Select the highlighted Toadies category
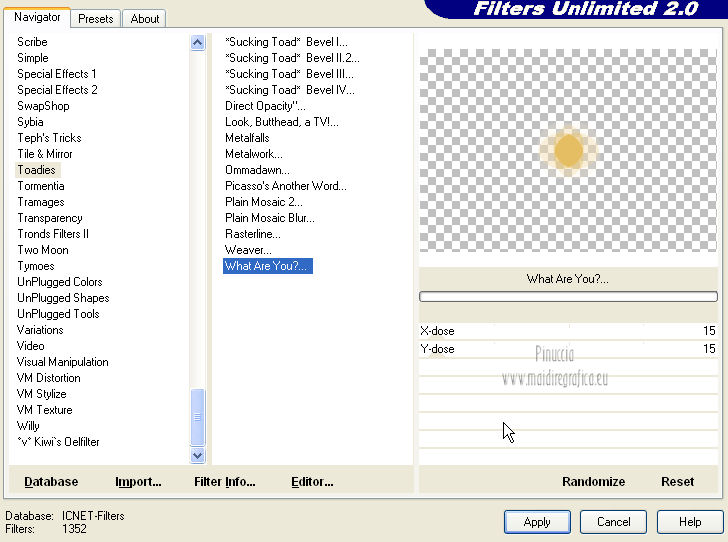This screenshot has height=542, width=728. (36, 170)
